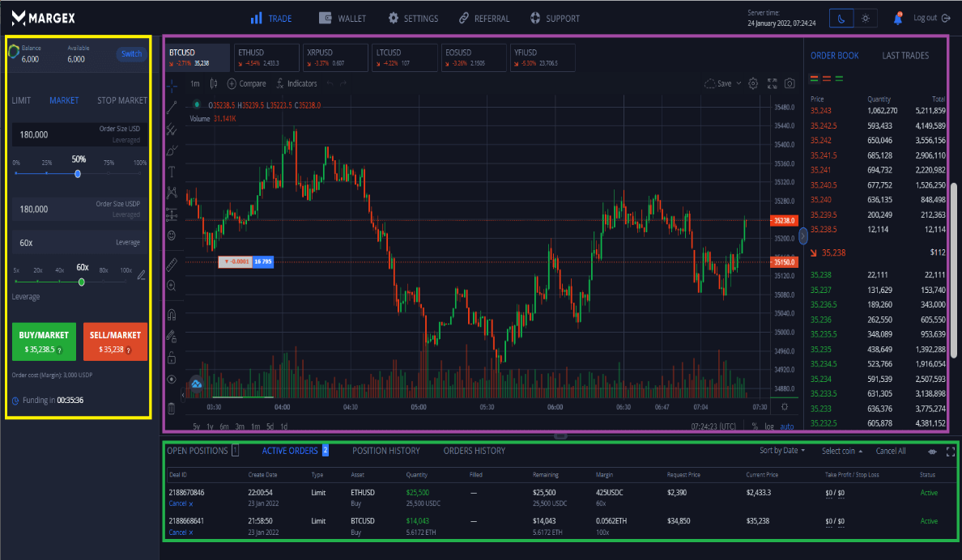Click Cancel All orders

[891, 451]
